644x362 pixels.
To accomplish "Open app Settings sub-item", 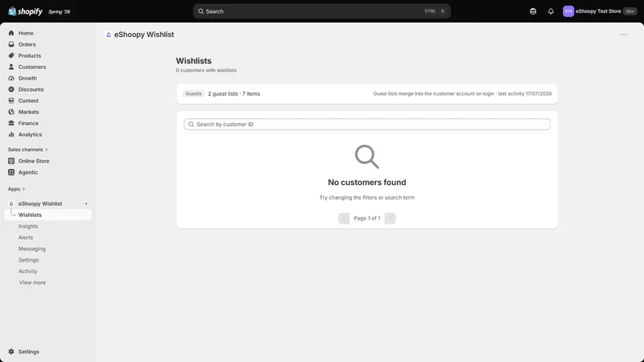I will pyautogui.click(x=28, y=260).
